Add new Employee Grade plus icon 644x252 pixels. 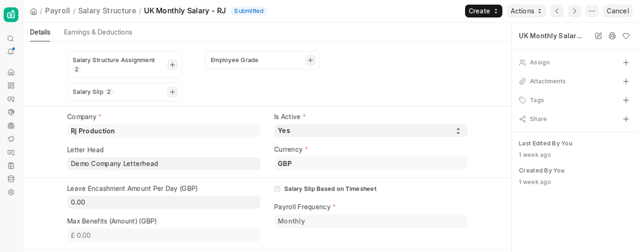[310, 60]
